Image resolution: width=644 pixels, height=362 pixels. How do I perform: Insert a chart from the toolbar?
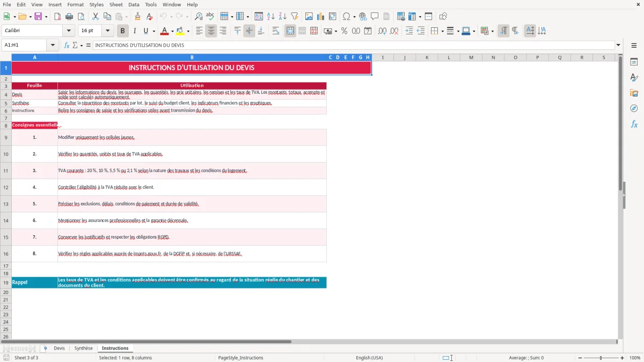tap(321, 17)
